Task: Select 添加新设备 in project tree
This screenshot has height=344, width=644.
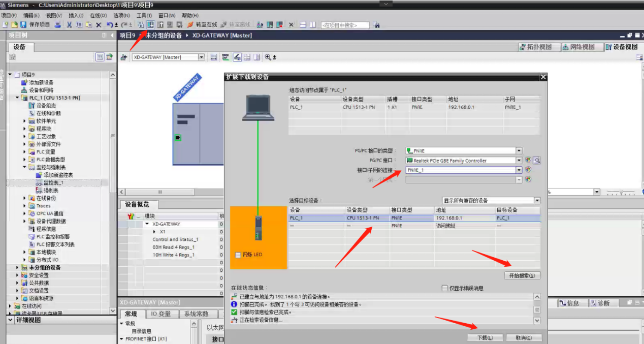Action: pyautogui.click(x=41, y=82)
